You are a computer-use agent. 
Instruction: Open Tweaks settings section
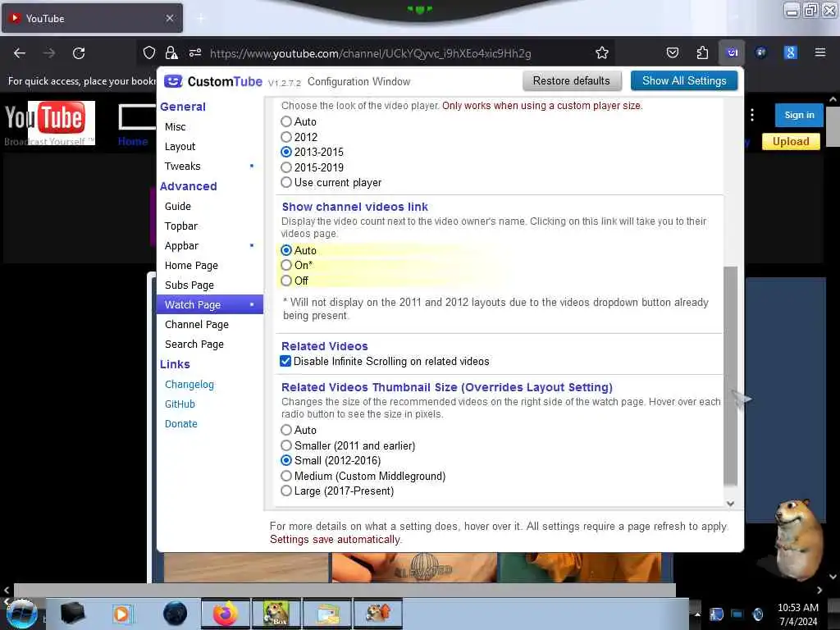point(183,167)
